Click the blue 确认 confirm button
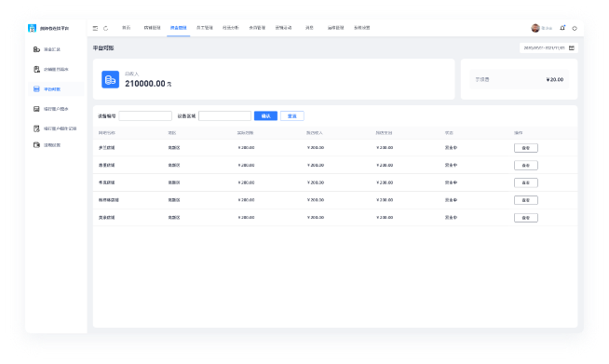 coord(265,115)
